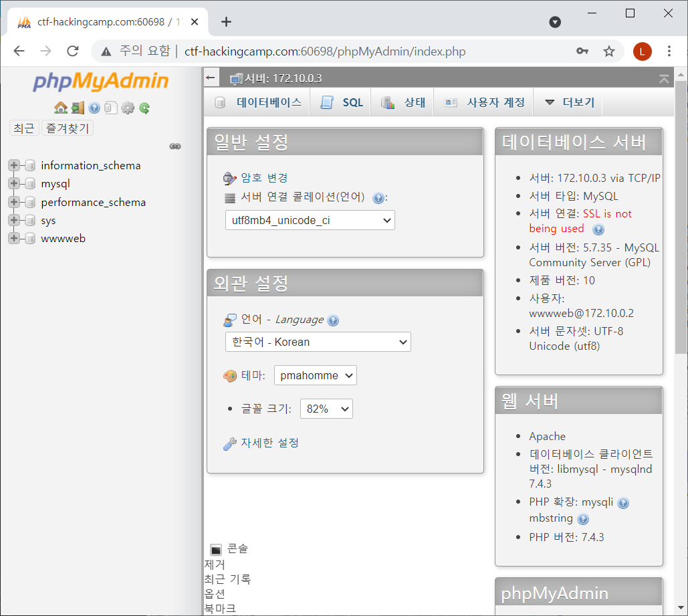The height and width of the screenshot is (616, 688).
Task: Open theme dropdown showing pmahomme
Action: point(315,375)
